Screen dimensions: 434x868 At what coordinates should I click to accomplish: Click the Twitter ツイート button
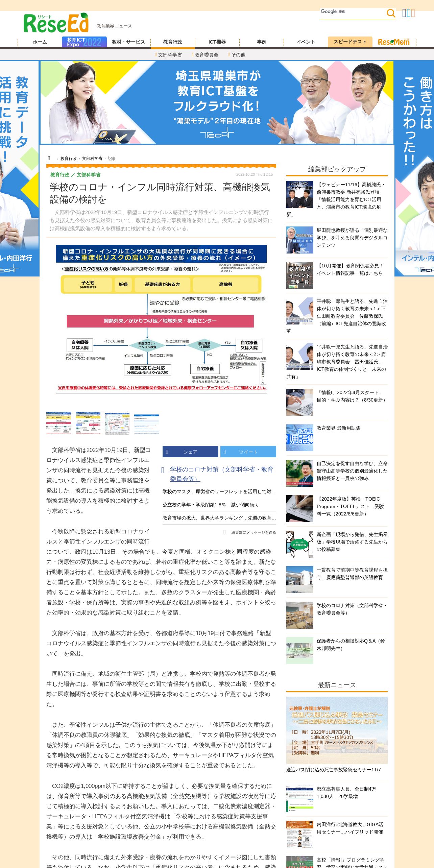(248, 452)
